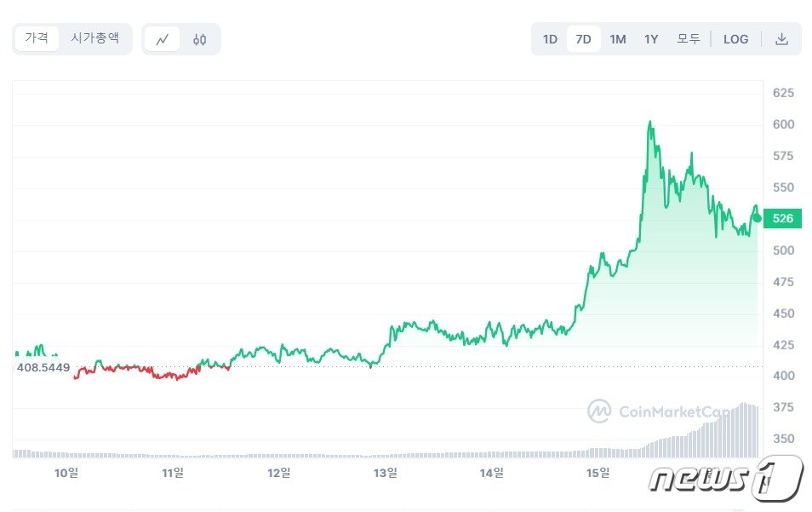Click the 408.5449 baseline price label
The height and width of the screenshot is (512, 812).
[x=43, y=367]
